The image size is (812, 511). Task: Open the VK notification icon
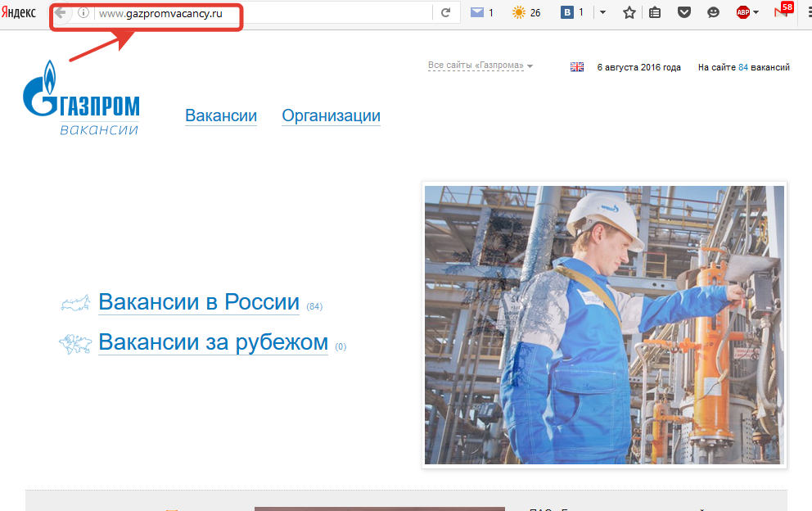tap(567, 12)
